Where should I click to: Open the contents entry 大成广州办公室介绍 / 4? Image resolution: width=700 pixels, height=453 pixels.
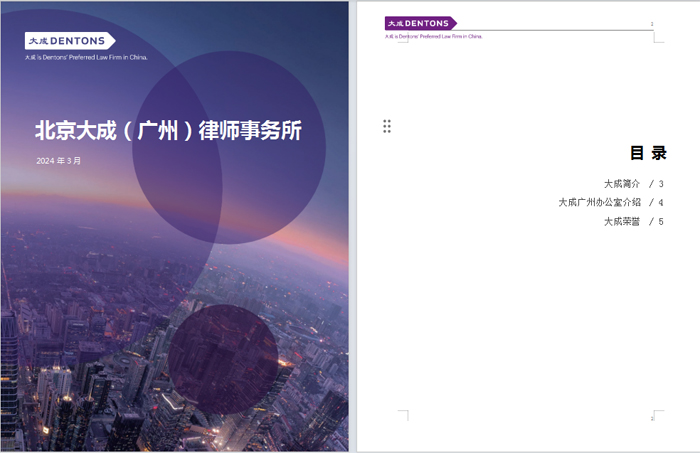(x=611, y=202)
